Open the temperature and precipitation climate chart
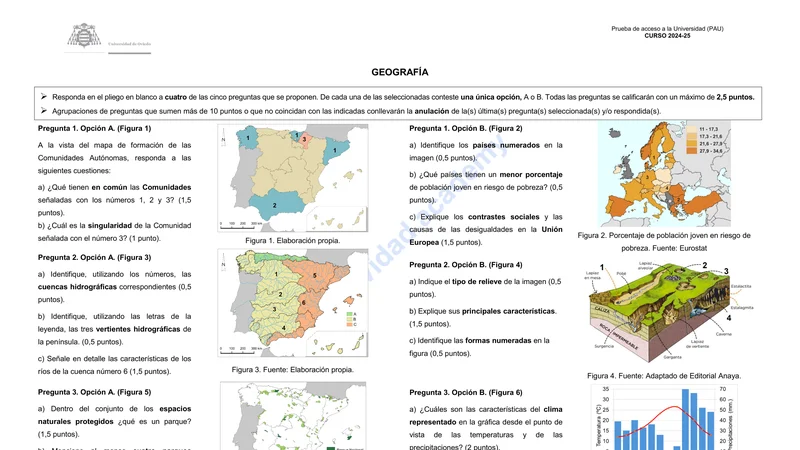This screenshot has height=450, width=800. pos(660,417)
